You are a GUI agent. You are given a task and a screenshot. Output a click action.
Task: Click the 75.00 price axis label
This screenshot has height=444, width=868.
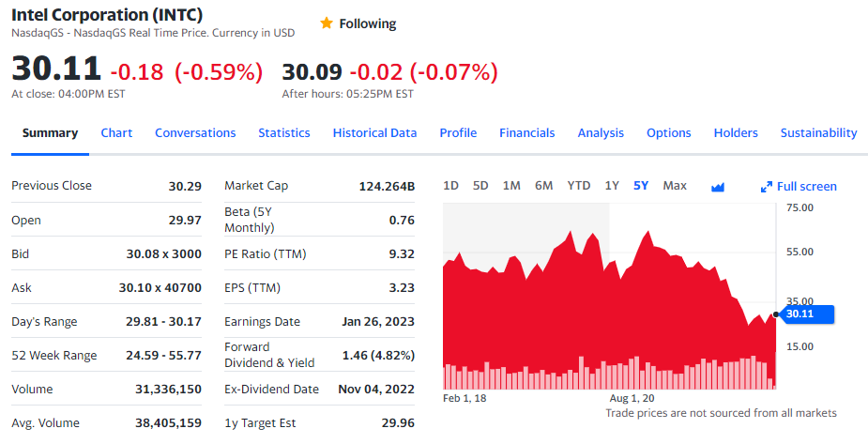click(x=799, y=207)
